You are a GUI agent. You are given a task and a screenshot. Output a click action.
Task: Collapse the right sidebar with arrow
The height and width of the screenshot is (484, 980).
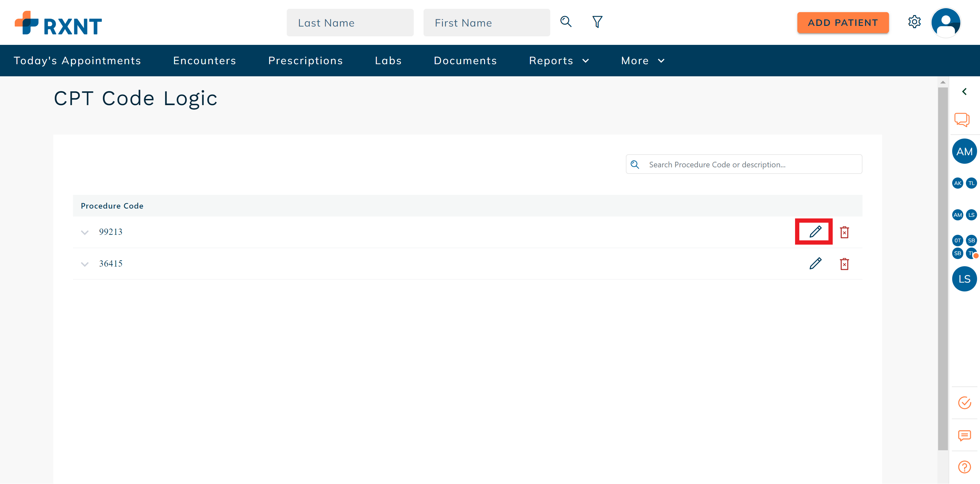964,91
